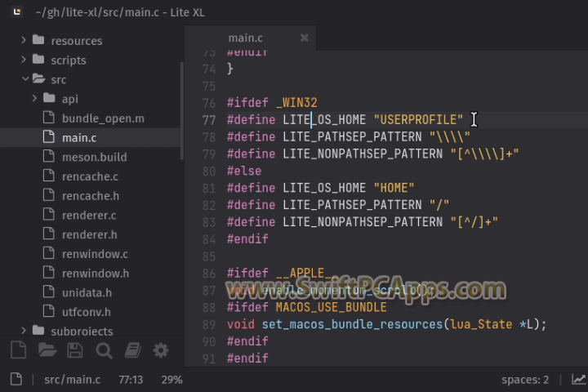Image resolution: width=588 pixels, height=392 pixels.
Task: Open renderer.h from the tree
Action: (x=90, y=235)
